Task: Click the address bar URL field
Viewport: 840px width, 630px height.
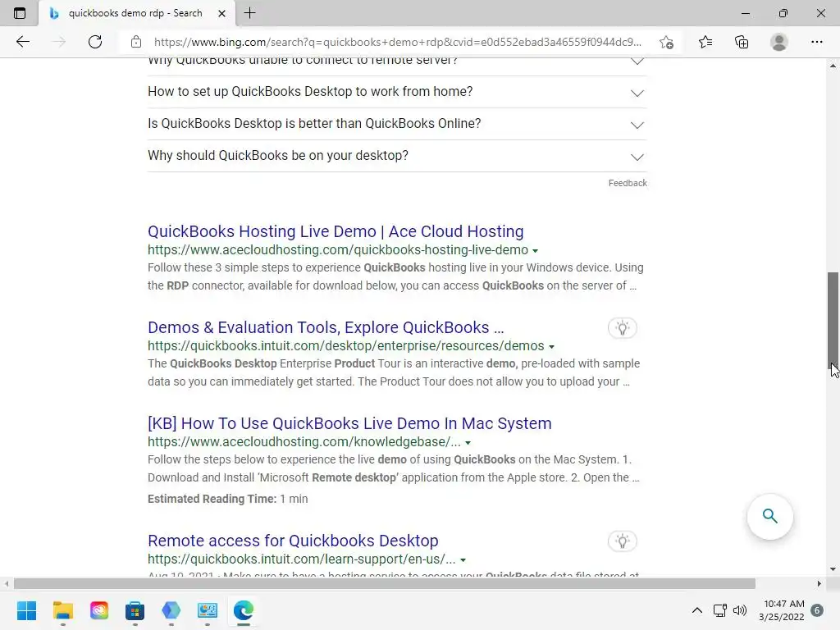Action: pyautogui.click(x=398, y=42)
